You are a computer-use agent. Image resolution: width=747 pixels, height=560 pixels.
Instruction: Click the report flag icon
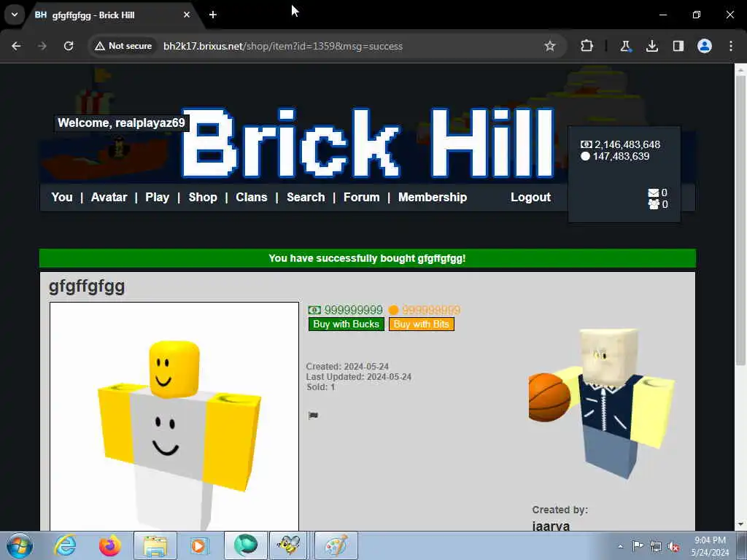pyautogui.click(x=313, y=416)
